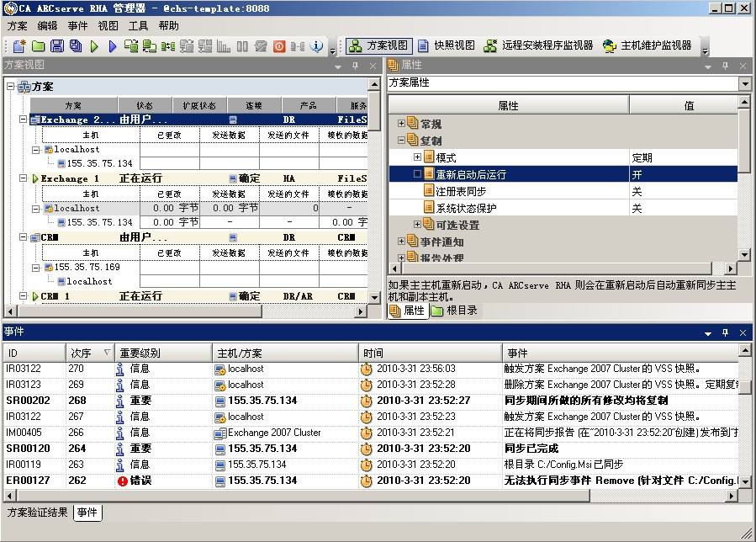
Task: Select event IM00405 row
Action: tap(370, 433)
